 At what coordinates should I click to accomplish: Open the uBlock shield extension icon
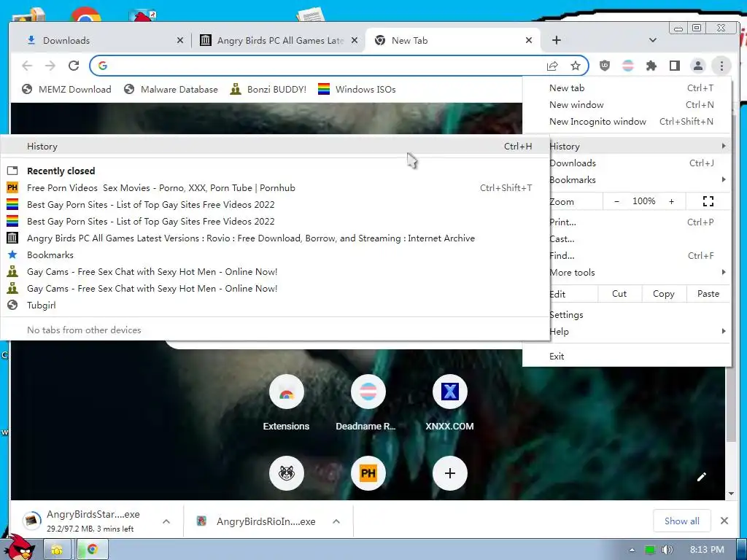(605, 66)
